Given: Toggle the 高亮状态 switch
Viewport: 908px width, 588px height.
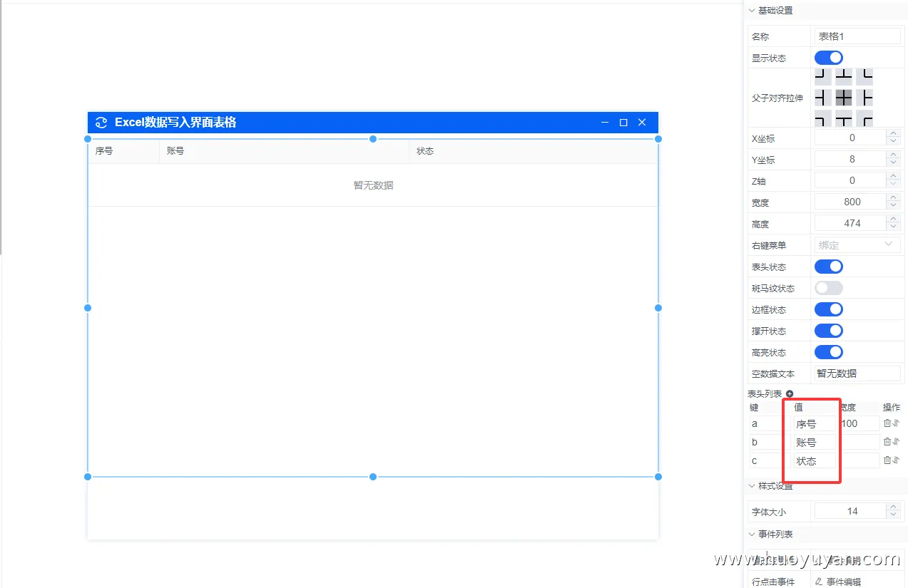Looking at the screenshot, I should (x=829, y=352).
